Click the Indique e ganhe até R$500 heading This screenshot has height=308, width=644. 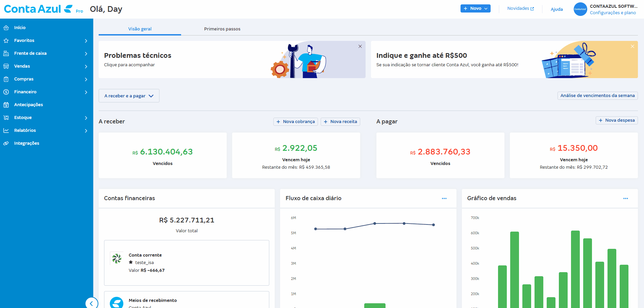click(422, 55)
